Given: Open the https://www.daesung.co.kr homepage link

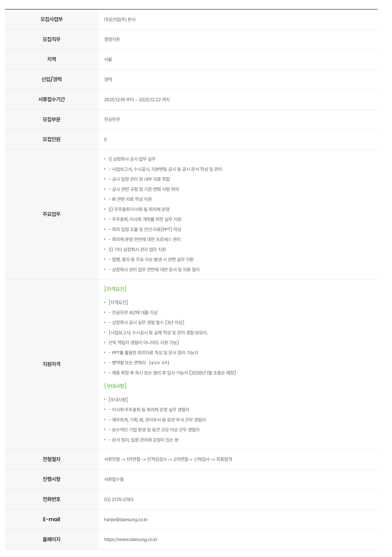Looking at the screenshot, I should [131, 539].
